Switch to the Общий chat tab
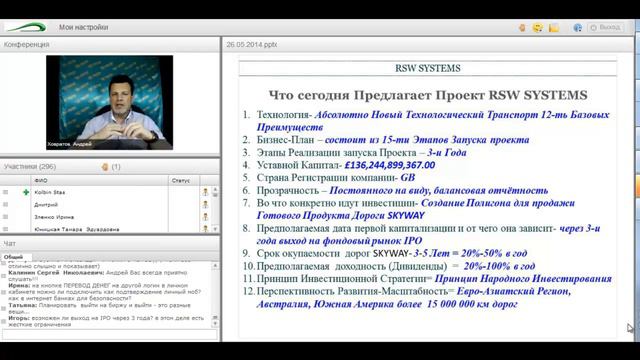 pos(13,257)
